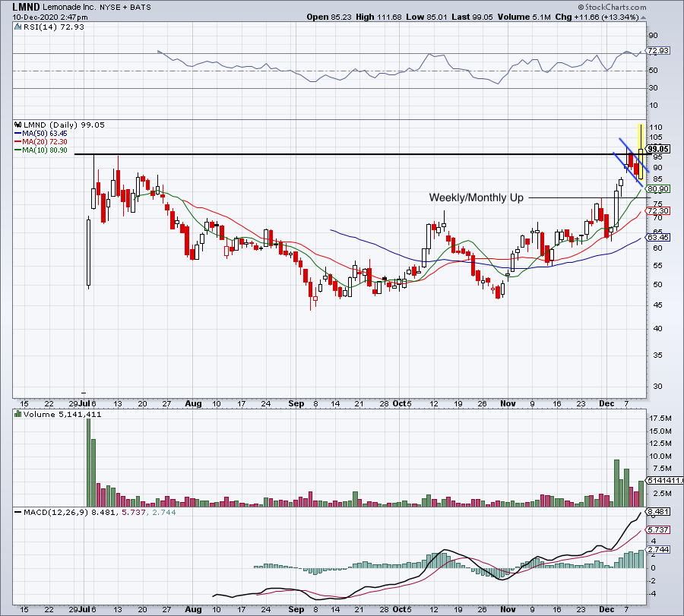Click the Volume 5.1M header value
The width and height of the screenshot is (684, 616).
[524, 17]
